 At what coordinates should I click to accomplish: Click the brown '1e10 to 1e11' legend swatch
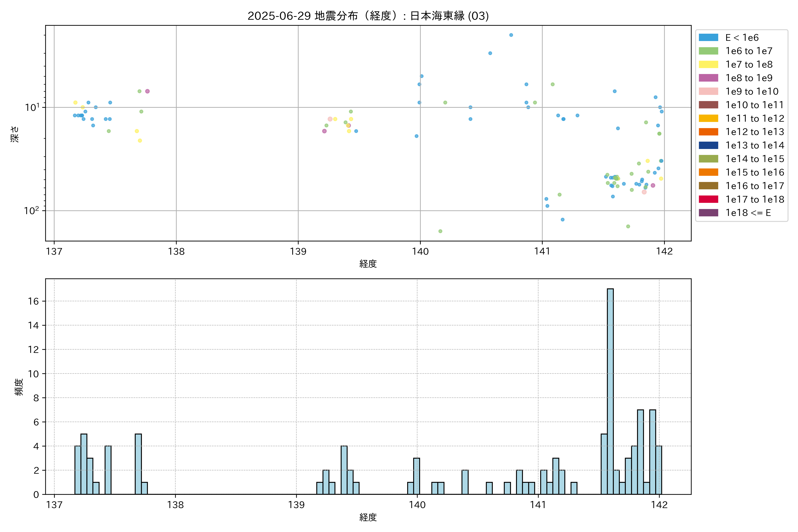coord(708,105)
